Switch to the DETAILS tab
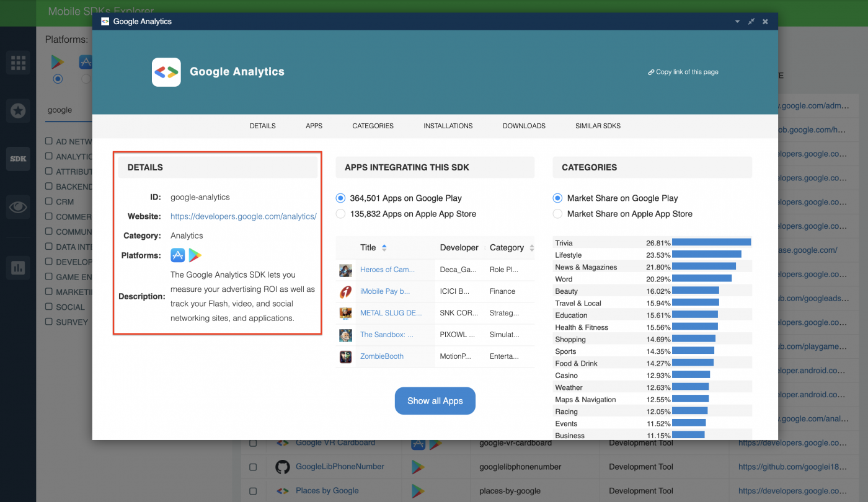Image resolution: width=868 pixels, height=502 pixels. point(263,126)
